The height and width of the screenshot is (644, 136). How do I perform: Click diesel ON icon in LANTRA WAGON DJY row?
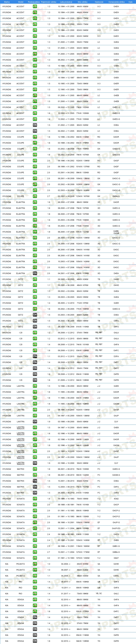(x=35, y=463)
